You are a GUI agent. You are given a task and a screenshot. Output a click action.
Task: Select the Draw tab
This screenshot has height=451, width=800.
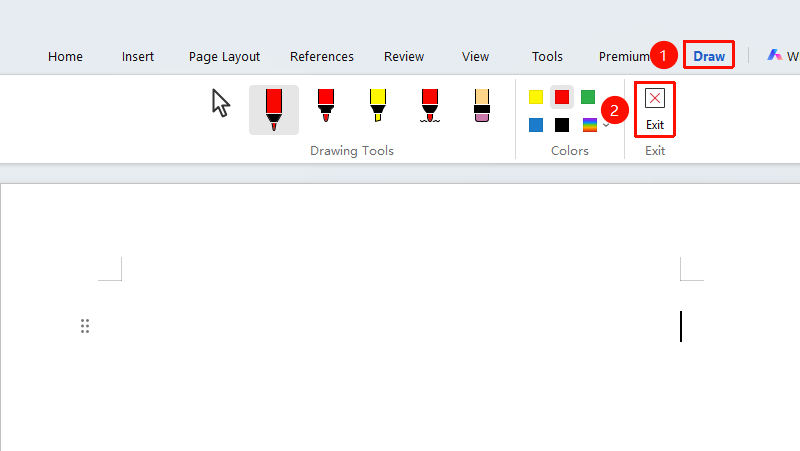tap(709, 56)
